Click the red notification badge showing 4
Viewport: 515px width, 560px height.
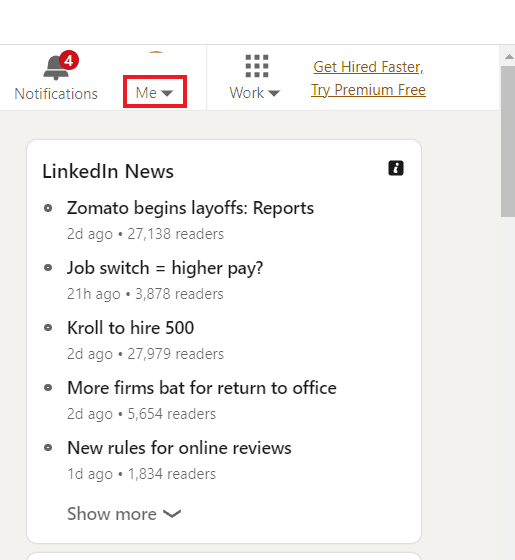coord(69,60)
